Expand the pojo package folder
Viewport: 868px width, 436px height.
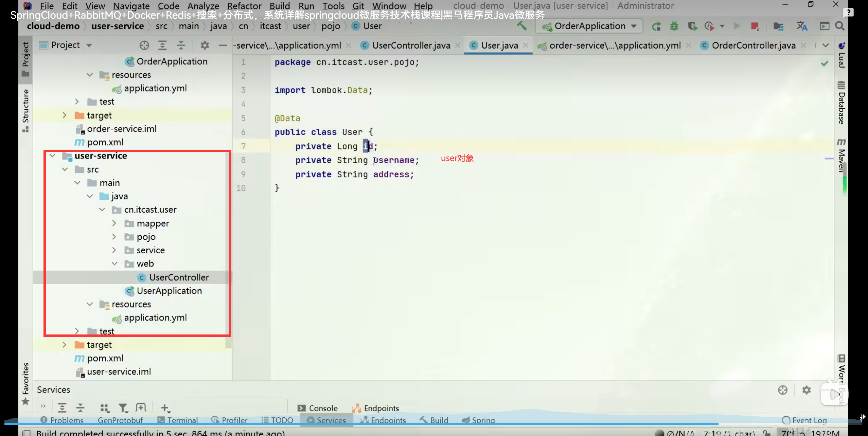pos(114,237)
